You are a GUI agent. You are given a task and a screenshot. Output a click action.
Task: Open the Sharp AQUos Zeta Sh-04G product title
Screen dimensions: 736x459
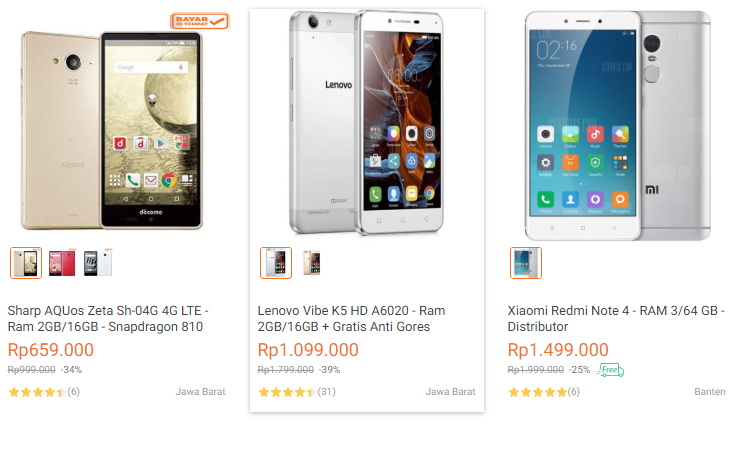(x=108, y=319)
